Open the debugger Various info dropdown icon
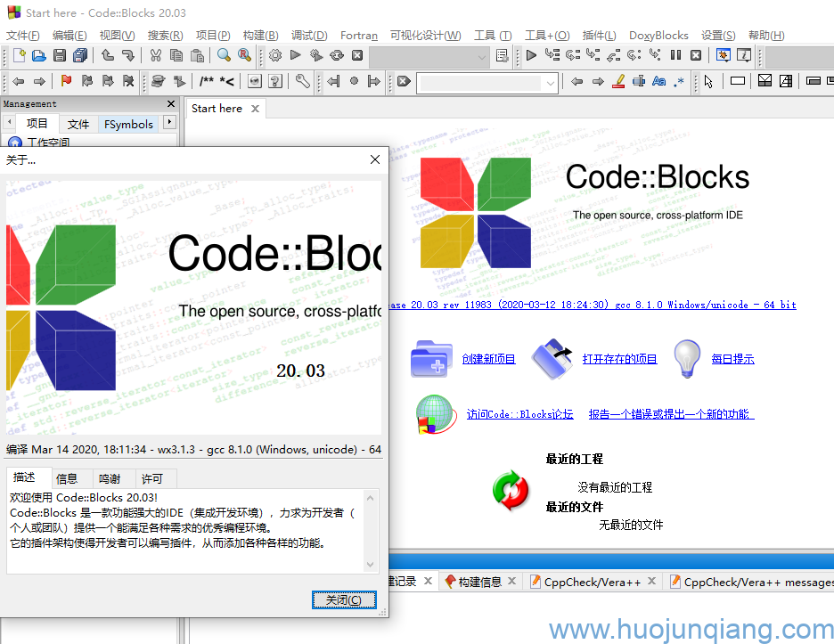This screenshot has height=644, width=834. (744, 55)
